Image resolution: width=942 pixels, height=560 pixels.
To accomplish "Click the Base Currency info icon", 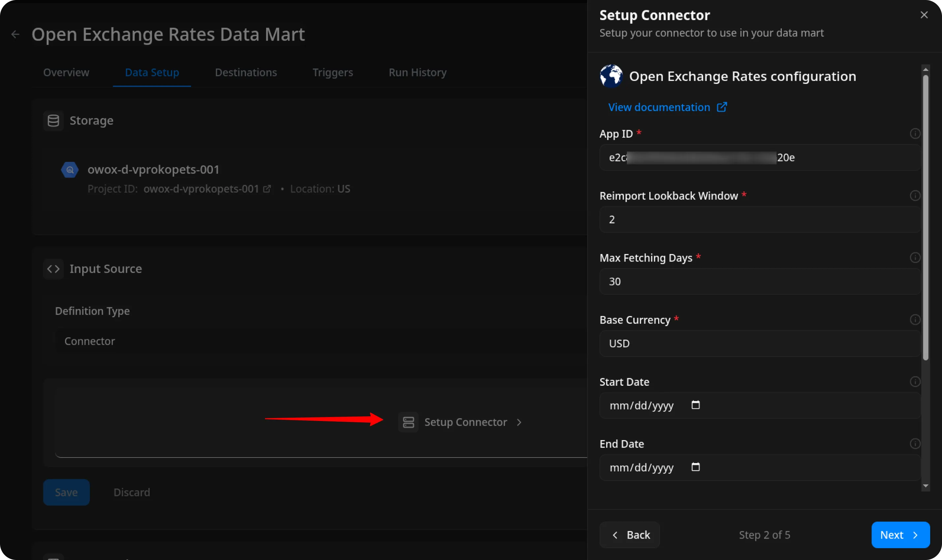I will point(915,320).
